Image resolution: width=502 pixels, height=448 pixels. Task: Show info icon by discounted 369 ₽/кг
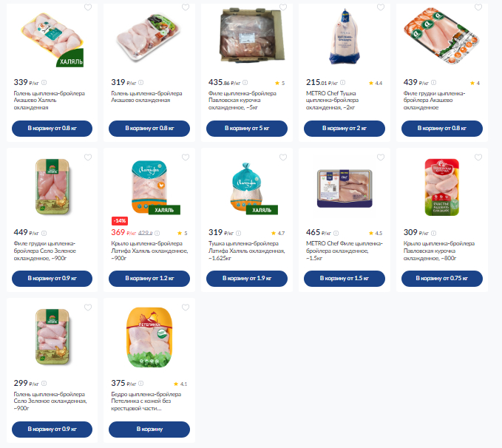coord(157,233)
